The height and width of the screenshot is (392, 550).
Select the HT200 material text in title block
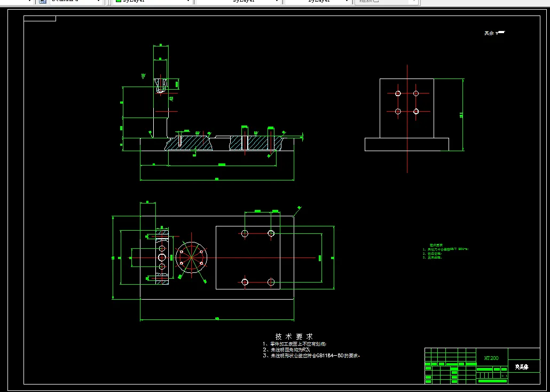coord(491,358)
